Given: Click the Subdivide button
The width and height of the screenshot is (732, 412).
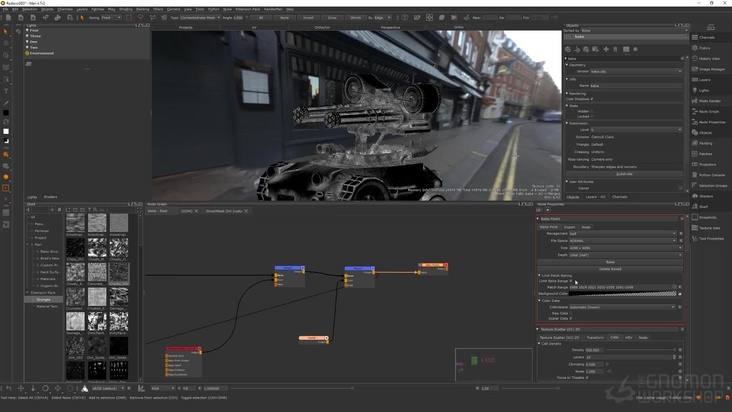Looking at the screenshot, I should pyautogui.click(x=623, y=173).
